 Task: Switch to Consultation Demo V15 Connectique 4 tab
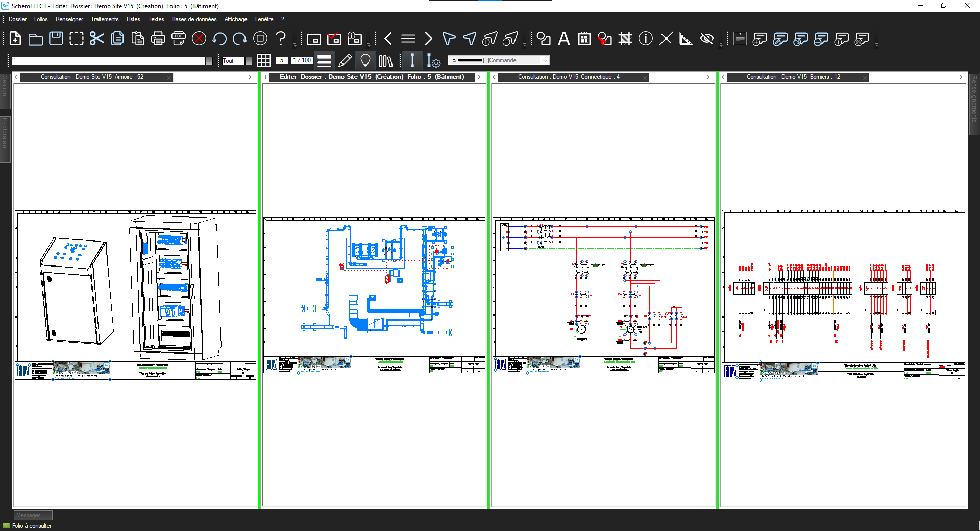point(573,77)
